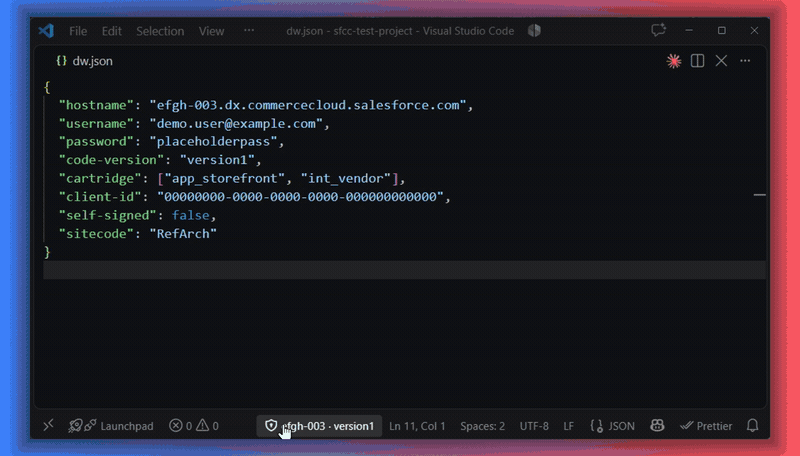800x456 pixels.
Task: Minimize the VS Code window
Action: click(689, 31)
